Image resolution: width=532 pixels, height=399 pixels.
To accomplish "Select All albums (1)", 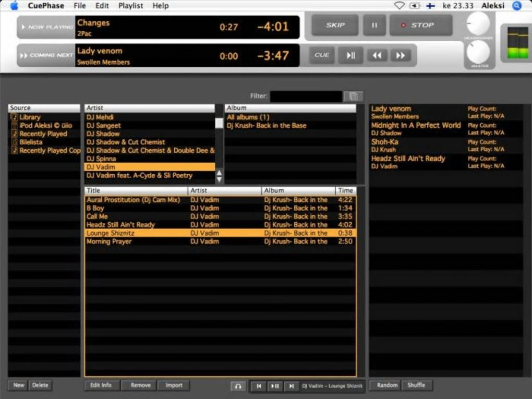I will [291, 117].
